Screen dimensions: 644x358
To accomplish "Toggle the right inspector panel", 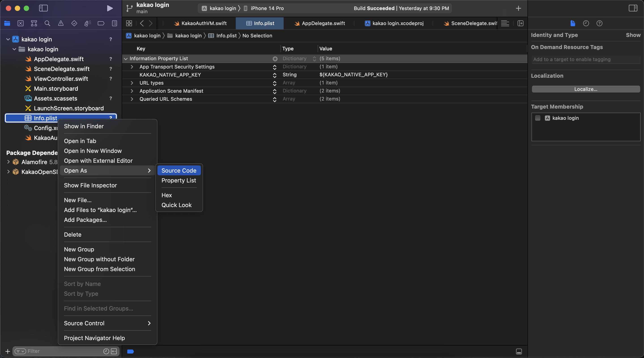I will tap(633, 8).
